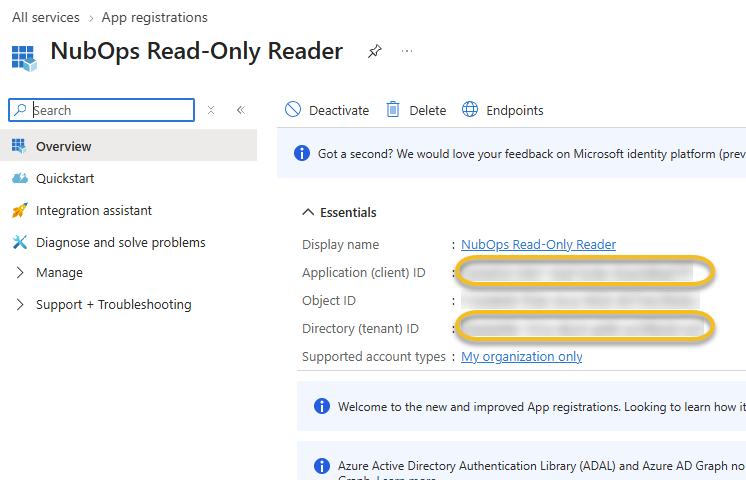
Task: Click the app registration grid icon
Action: pyautogui.click(x=24, y=58)
